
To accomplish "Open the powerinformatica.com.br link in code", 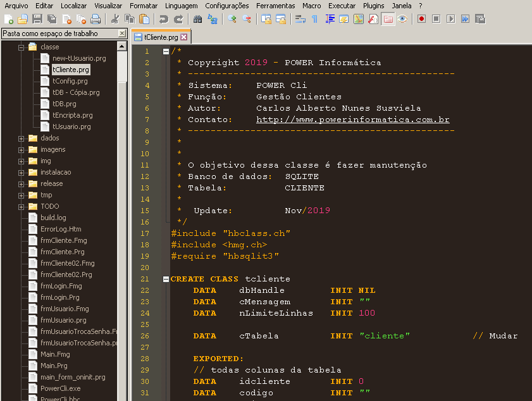I will 353,120.
